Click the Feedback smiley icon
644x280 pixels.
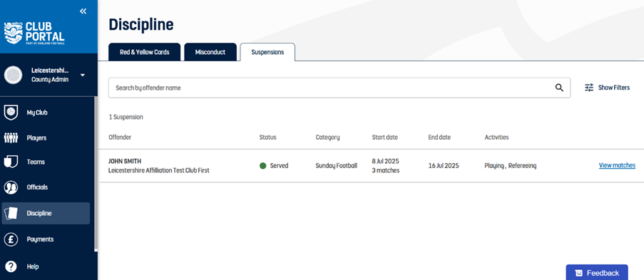[578, 273]
